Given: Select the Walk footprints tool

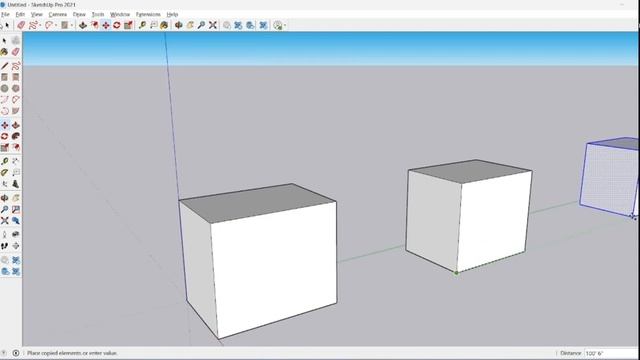Looking at the screenshot, I should point(4,246).
